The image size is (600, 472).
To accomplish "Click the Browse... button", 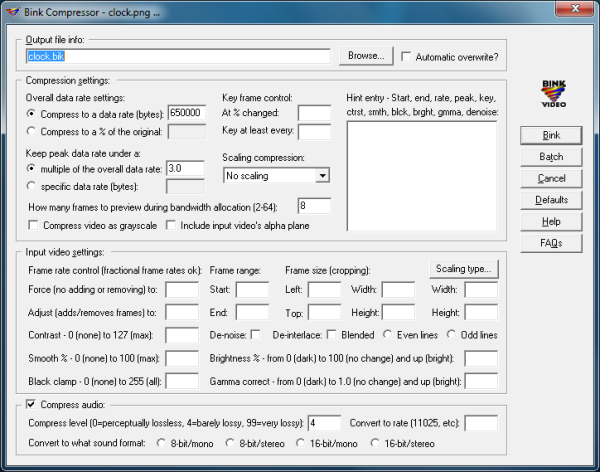I will 366,56.
